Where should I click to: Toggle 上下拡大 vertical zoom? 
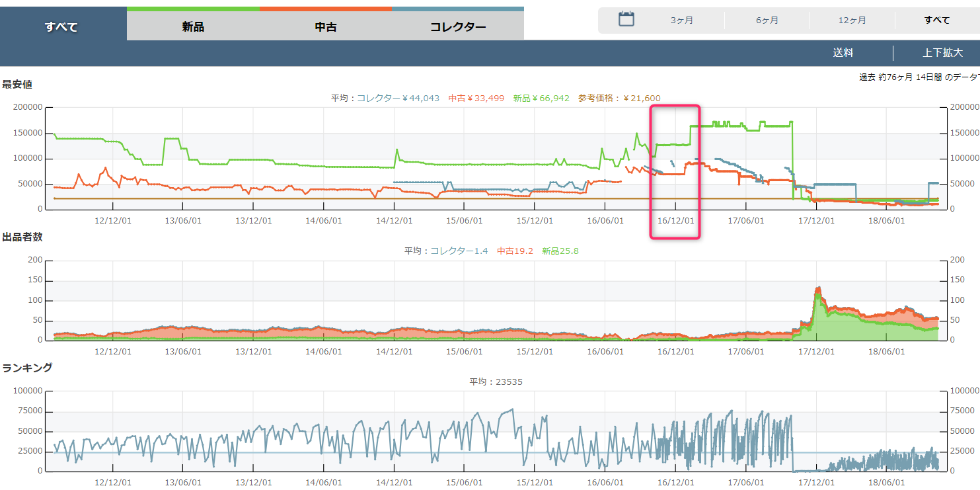[x=942, y=53]
